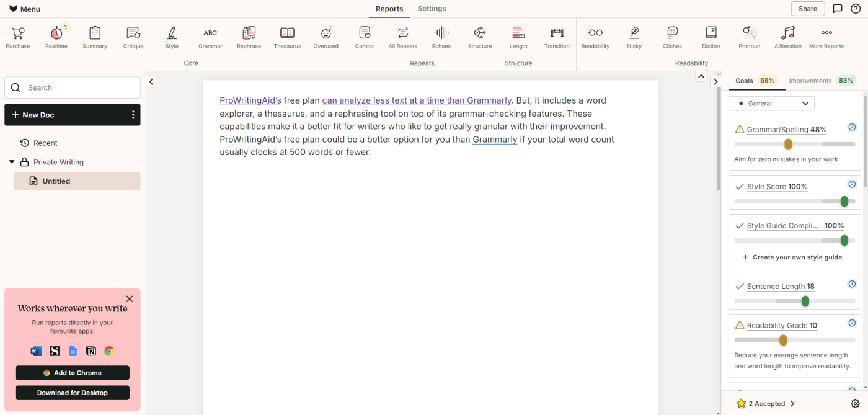Click the underlined Grammarly in last sentence
Screen dimensions: 868x415
[495, 140]
